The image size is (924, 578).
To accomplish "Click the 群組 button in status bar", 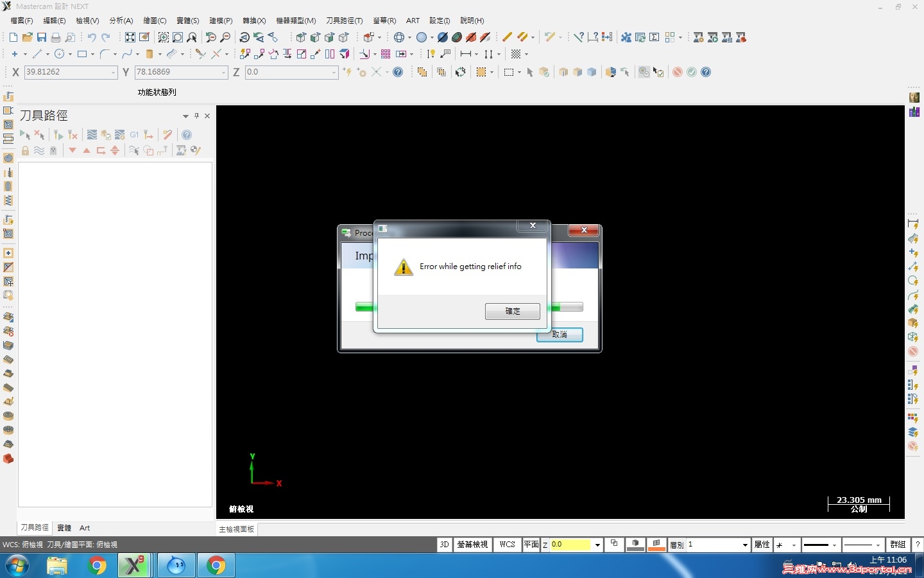I will click(x=898, y=545).
